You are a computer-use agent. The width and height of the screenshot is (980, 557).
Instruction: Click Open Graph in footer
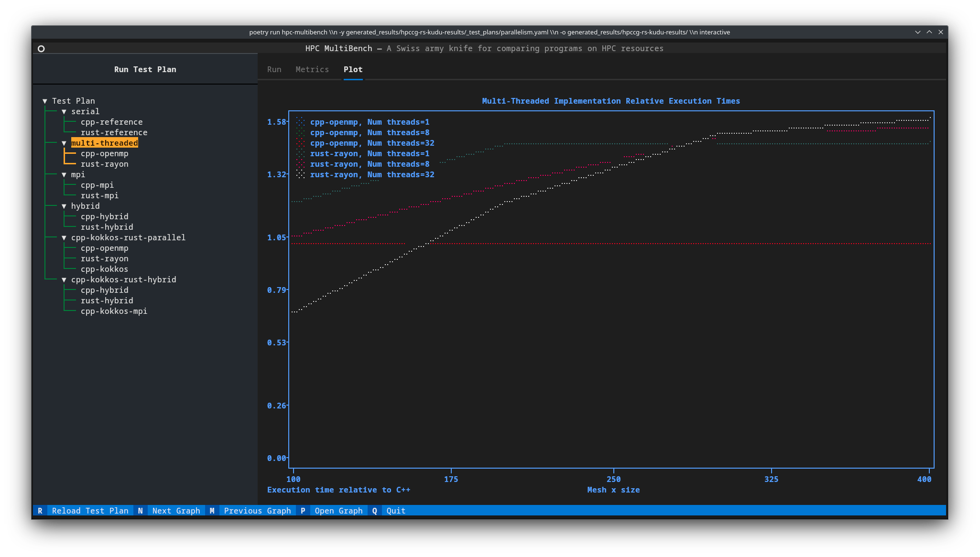tap(338, 511)
